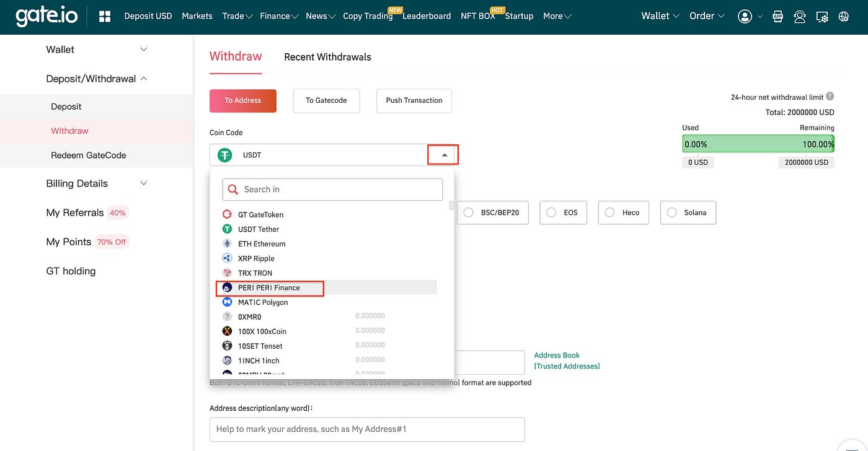The height and width of the screenshot is (451, 868).
Task: Select the EOS network radio
Action: coord(551,212)
